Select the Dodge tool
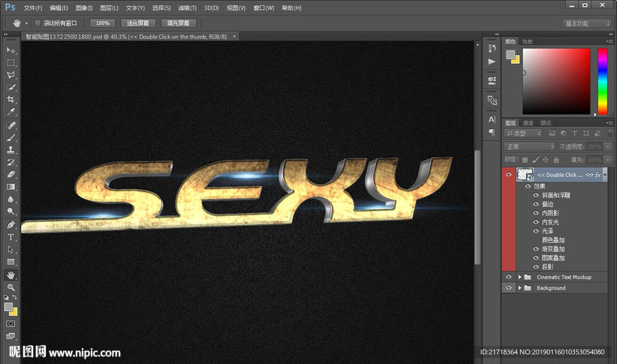This screenshot has height=364, width=617. click(11, 212)
